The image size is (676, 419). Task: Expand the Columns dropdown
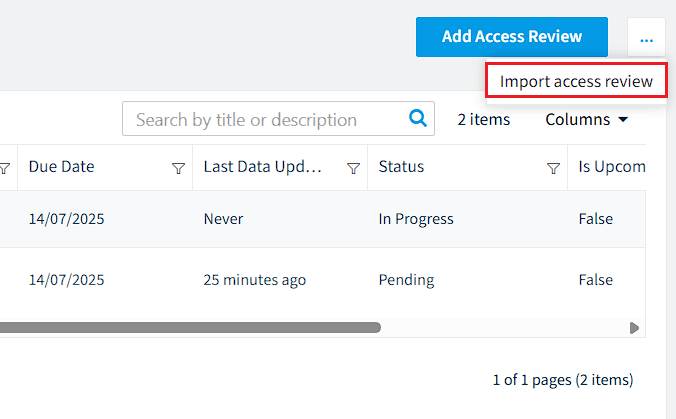586,119
